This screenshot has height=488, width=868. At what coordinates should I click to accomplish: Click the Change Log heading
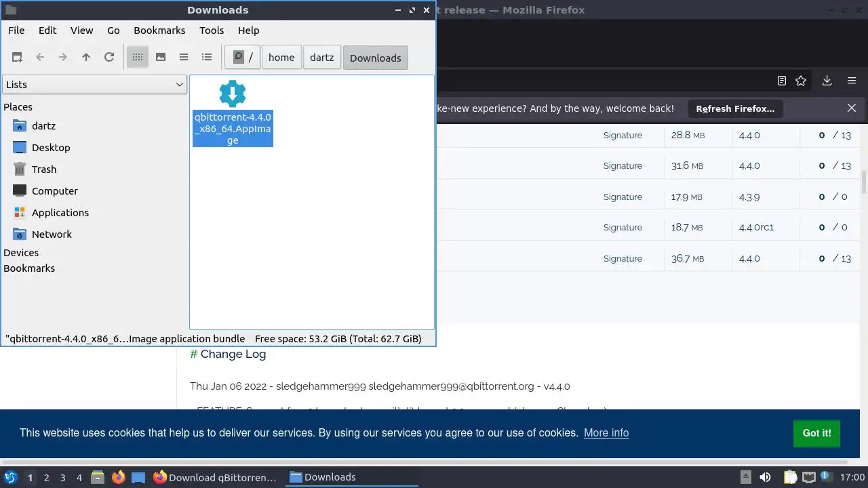(x=228, y=354)
